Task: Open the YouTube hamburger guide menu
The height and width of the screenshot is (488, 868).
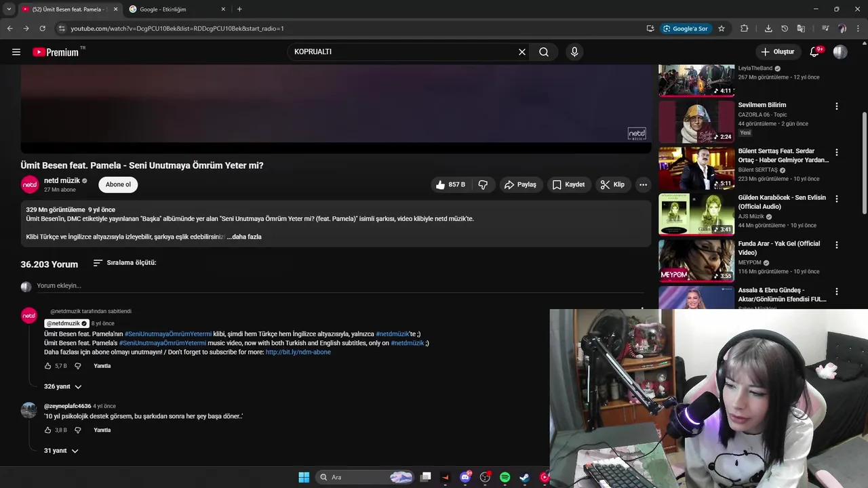Action: (x=16, y=52)
